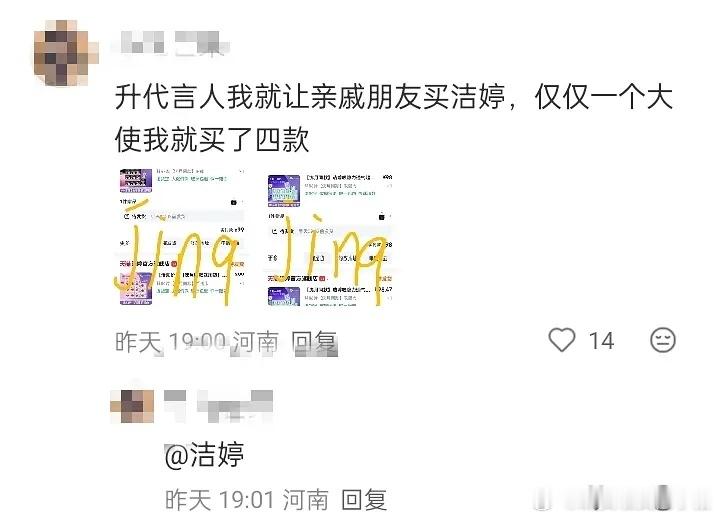The image size is (720, 519).
Task: Open the left order screenshot thumbnail
Action: point(181,237)
